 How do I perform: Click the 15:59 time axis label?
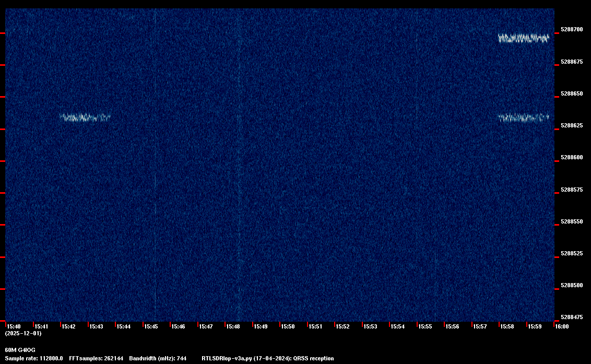535,326
